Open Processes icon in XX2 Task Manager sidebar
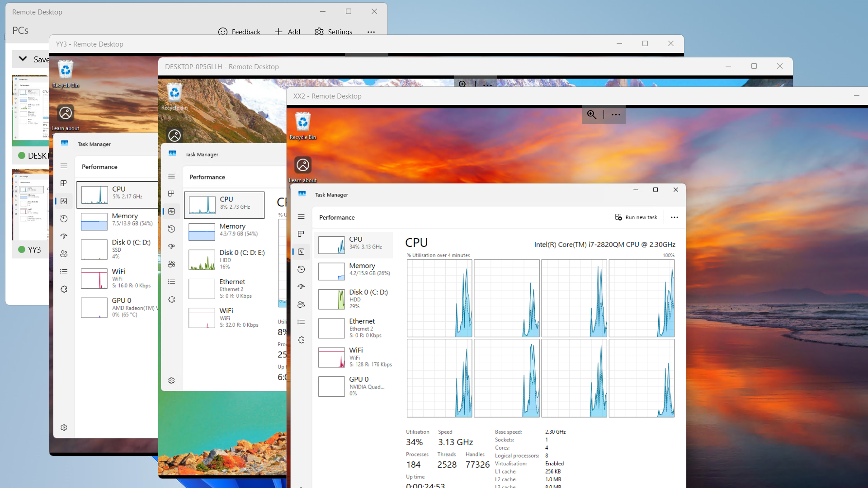The width and height of the screenshot is (868, 488). click(x=301, y=234)
